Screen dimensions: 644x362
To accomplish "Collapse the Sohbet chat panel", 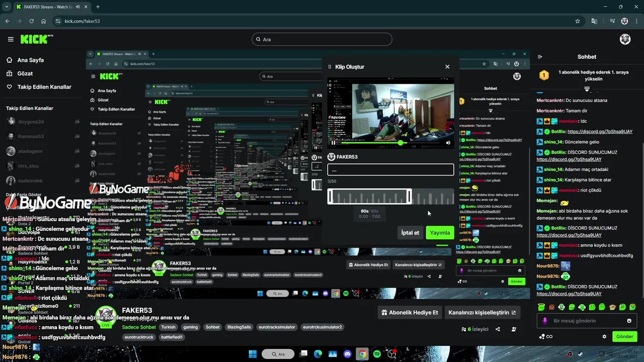I will pos(540,57).
